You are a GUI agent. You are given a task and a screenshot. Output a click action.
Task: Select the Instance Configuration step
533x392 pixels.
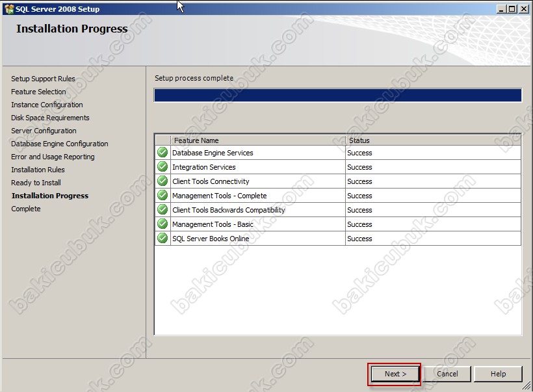47,105
